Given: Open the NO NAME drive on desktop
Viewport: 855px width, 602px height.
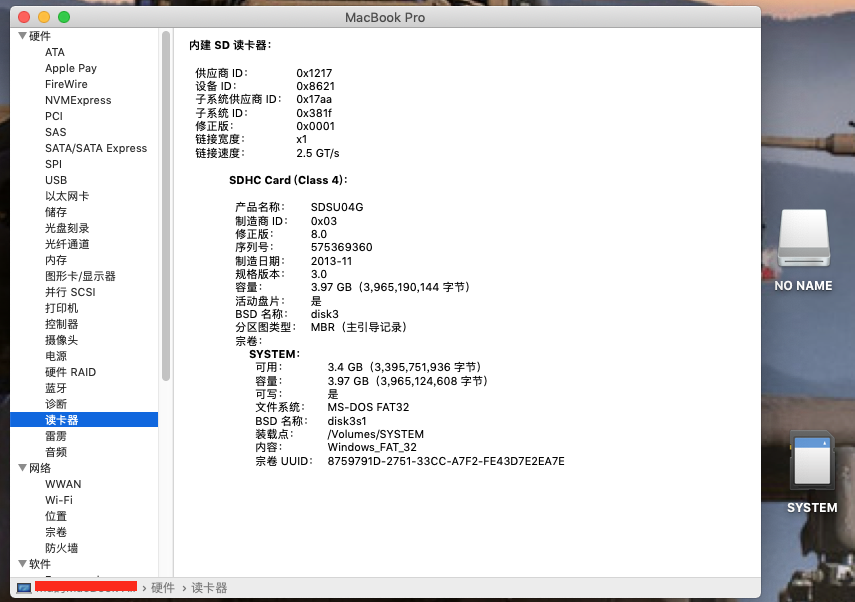Looking at the screenshot, I should tap(803, 240).
